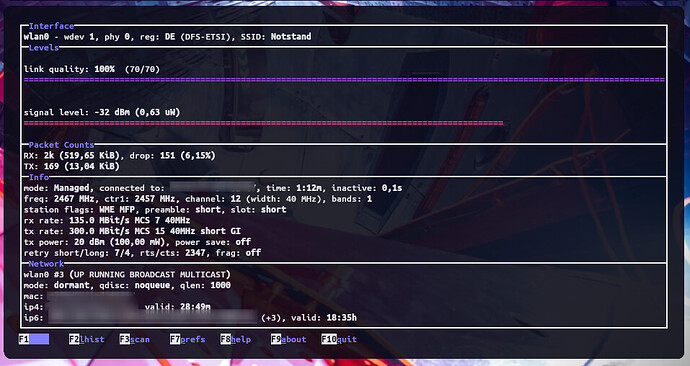Click TX value 169 (13,04 KiB)
Screen dimensions: 690x366
click(81, 166)
